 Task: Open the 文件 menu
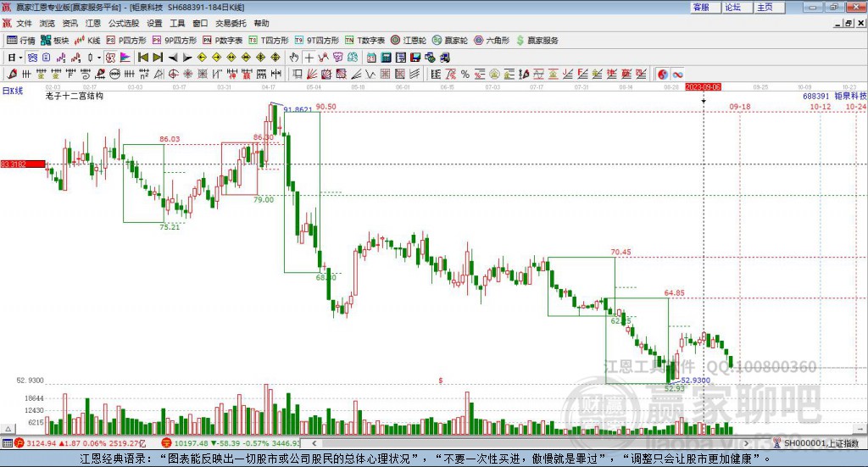(24, 23)
